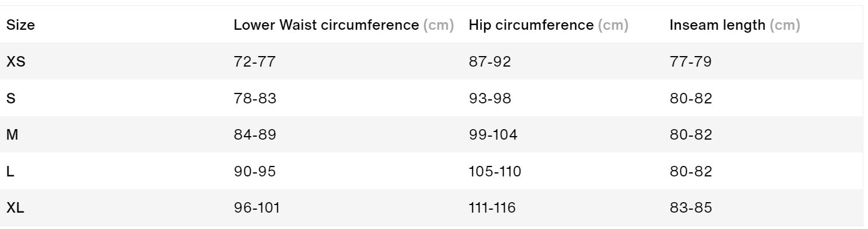Click the 87-92 hip value

pyautogui.click(x=489, y=61)
